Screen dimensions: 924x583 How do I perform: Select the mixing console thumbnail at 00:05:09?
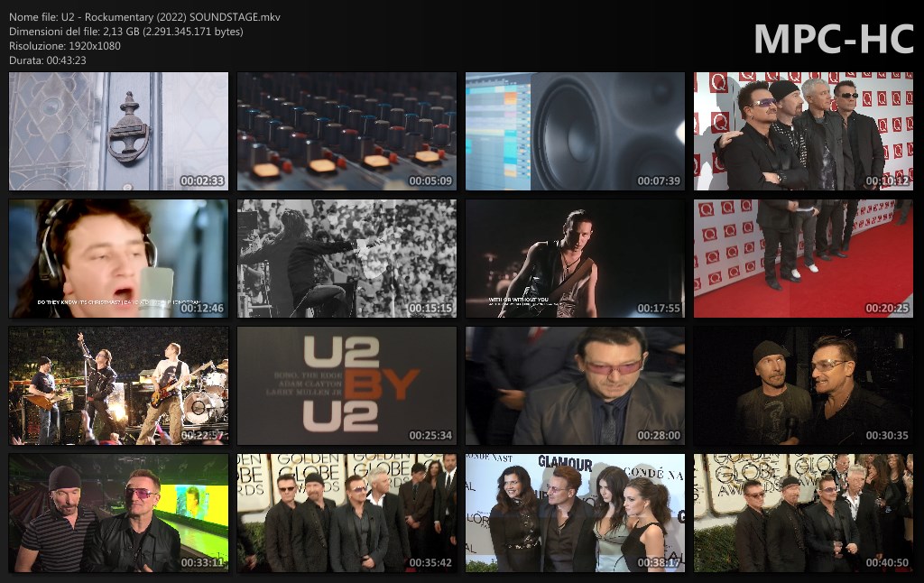coord(346,132)
